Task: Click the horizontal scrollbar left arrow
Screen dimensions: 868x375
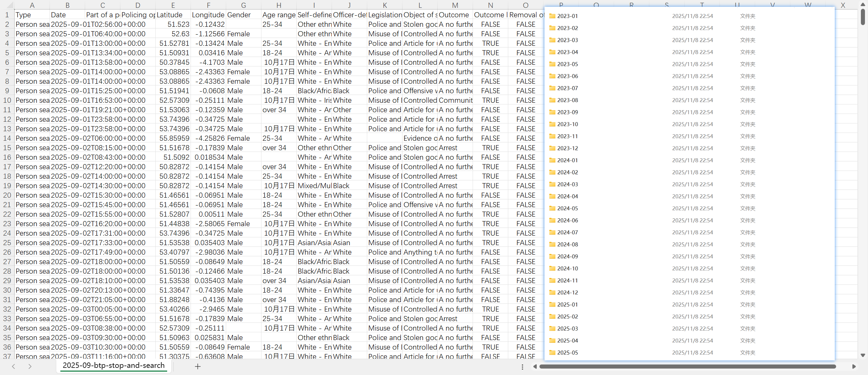Action: [535, 367]
